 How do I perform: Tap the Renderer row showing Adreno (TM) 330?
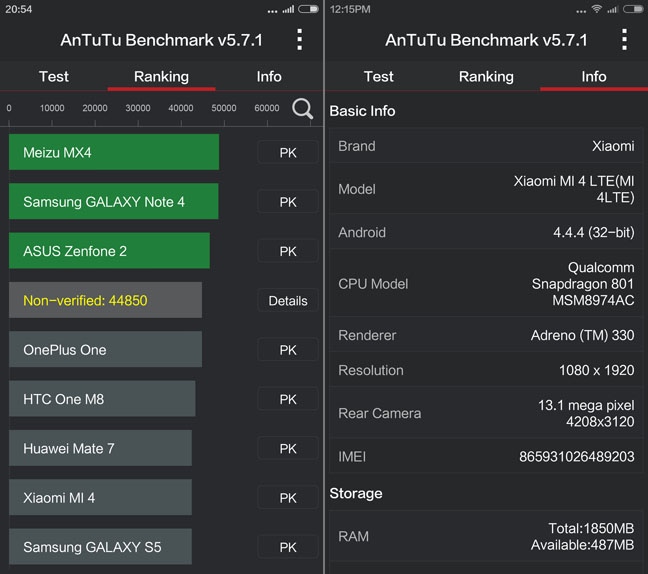coord(486,335)
